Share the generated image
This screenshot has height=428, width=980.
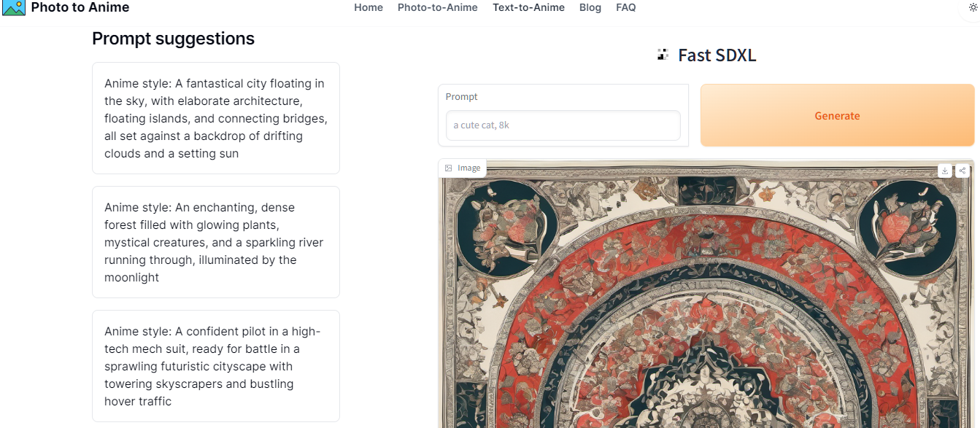[x=962, y=171]
